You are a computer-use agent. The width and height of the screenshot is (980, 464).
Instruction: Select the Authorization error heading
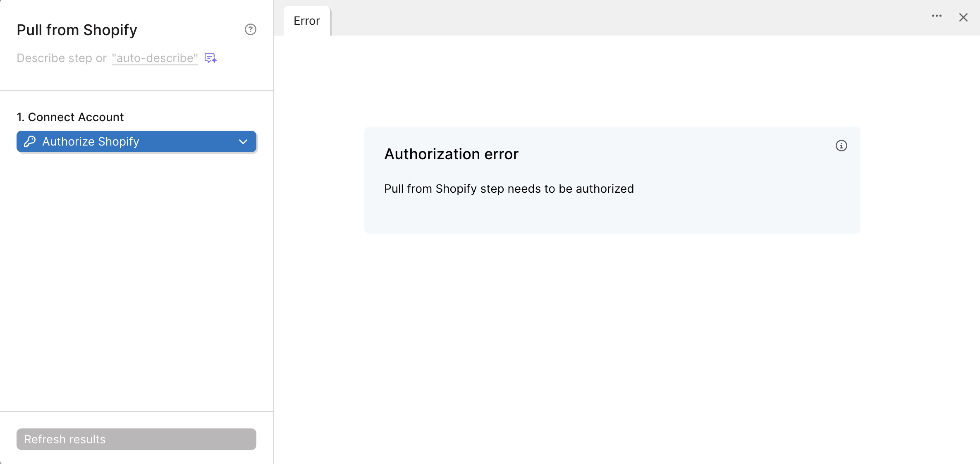point(451,154)
